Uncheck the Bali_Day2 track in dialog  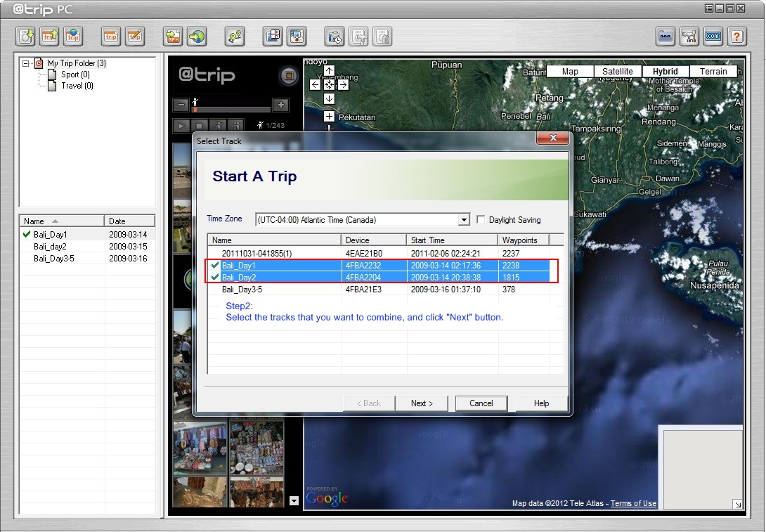tap(215, 277)
